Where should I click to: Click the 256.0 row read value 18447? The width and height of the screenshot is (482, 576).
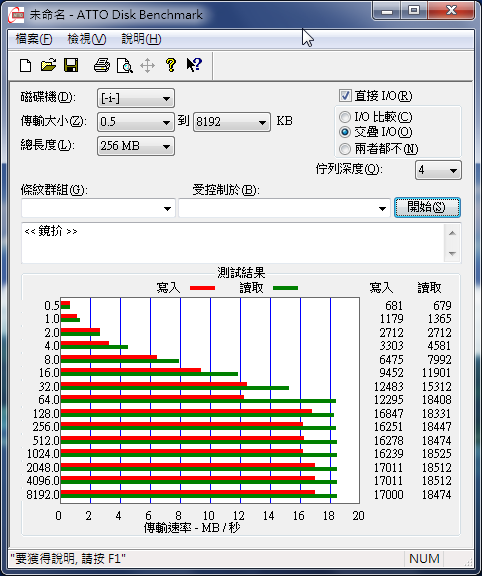436,426
